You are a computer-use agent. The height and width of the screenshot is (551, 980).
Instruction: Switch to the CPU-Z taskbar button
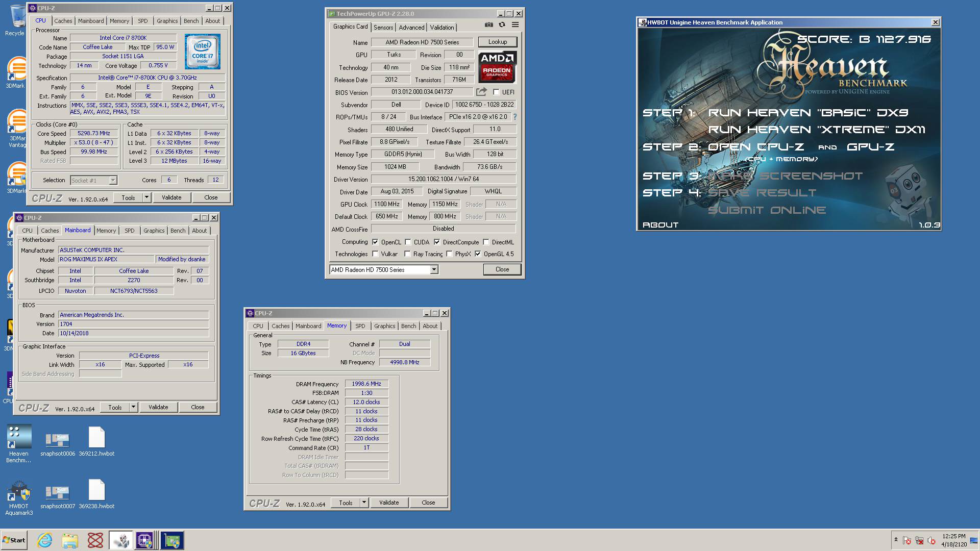(x=145, y=540)
